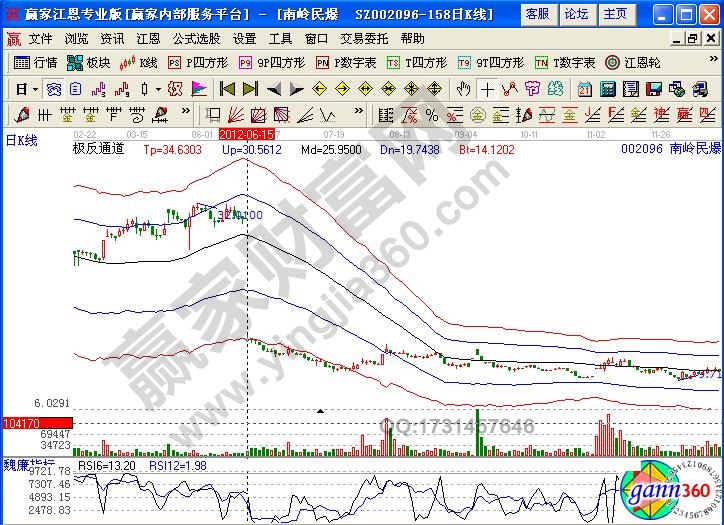Open the 交易委托 menu
Viewport: 724px width, 525px height.
365,38
